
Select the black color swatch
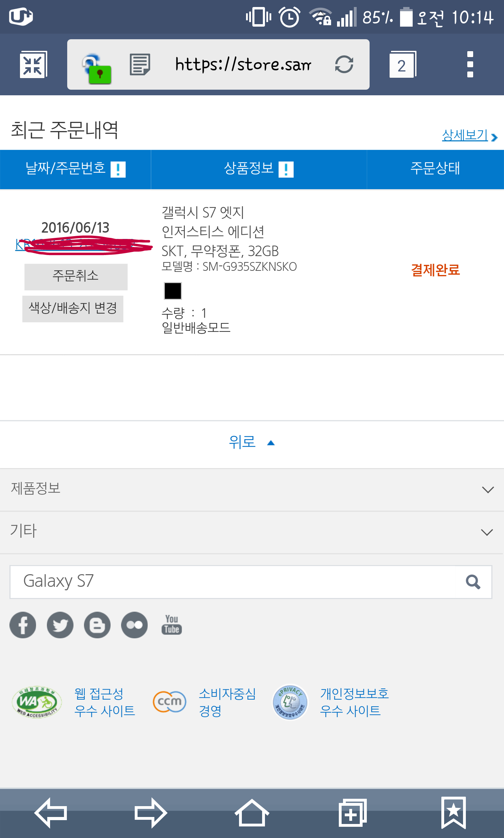pyautogui.click(x=173, y=291)
